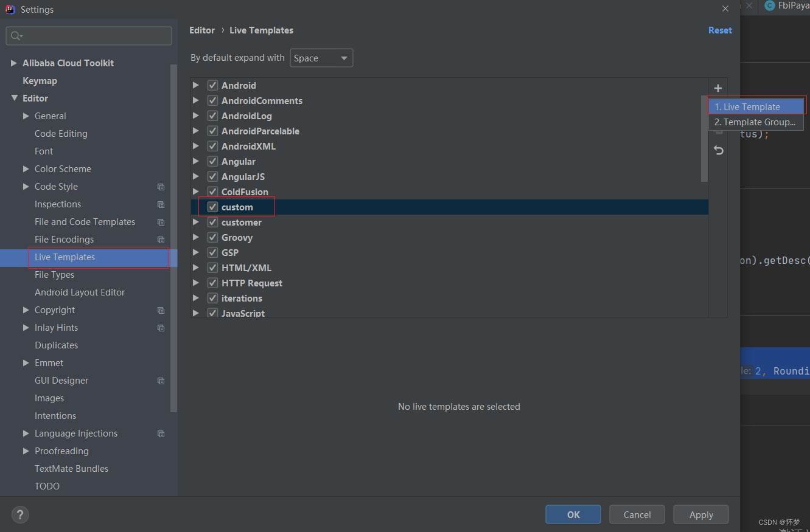Close the Settings dialog
The height and width of the screenshot is (532, 810).
[x=725, y=9]
